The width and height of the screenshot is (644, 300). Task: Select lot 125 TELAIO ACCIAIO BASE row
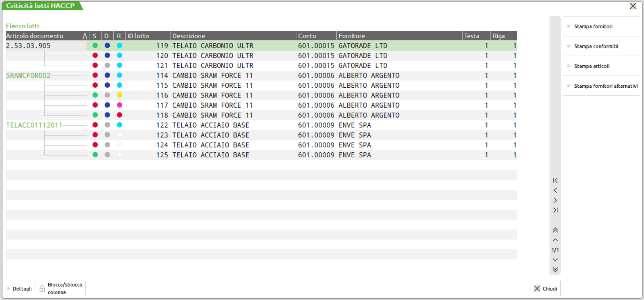coord(211,155)
